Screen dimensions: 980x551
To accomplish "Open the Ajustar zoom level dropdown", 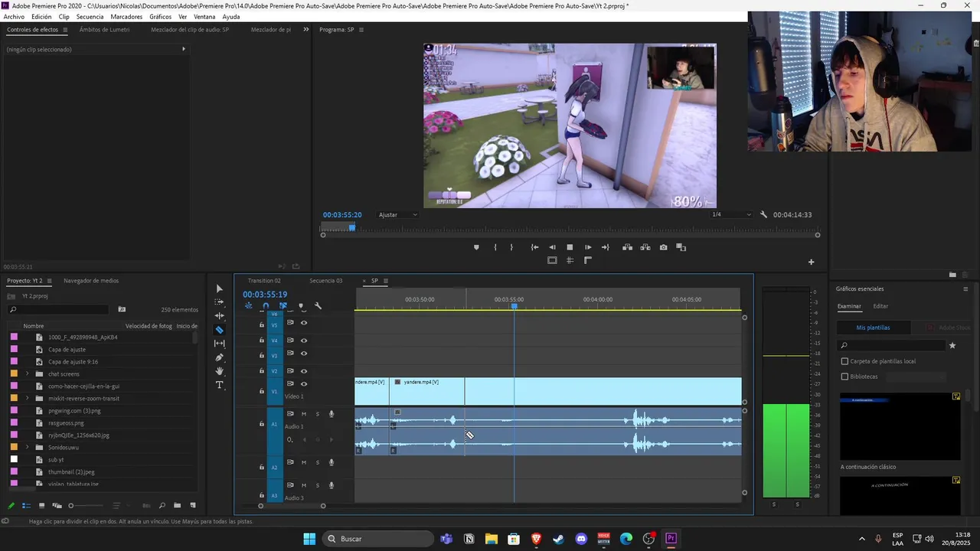I will (x=398, y=215).
